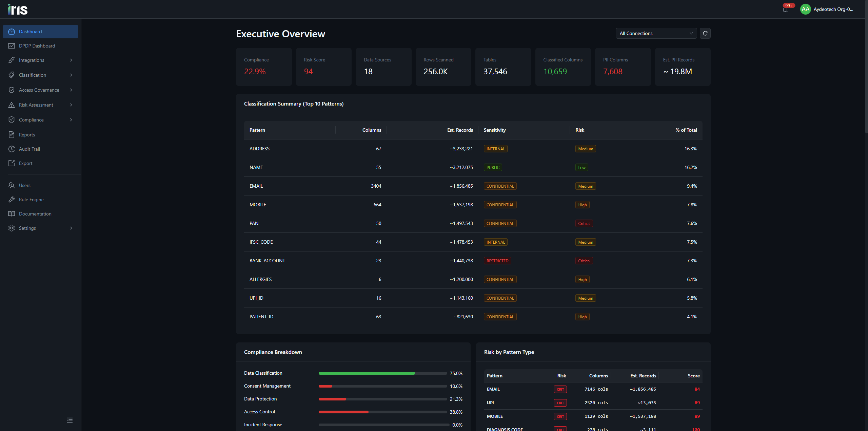The image size is (868, 431).
Task: Go to the DPDP Dashboard menu item
Action: click(x=40, y=46)
